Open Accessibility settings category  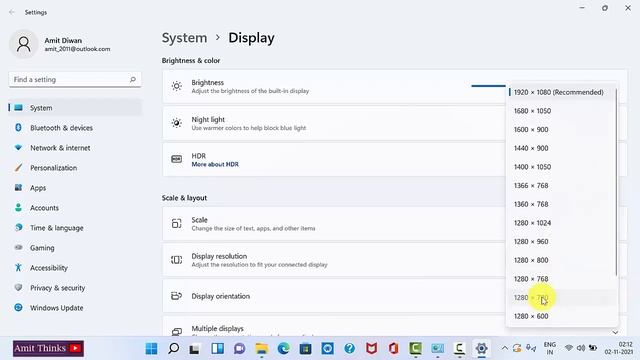tap(75, 268)
